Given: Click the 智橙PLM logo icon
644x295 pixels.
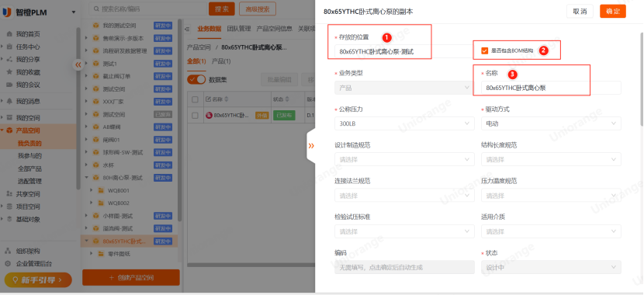Looking at the screenshot, I should tap(7, 12).
